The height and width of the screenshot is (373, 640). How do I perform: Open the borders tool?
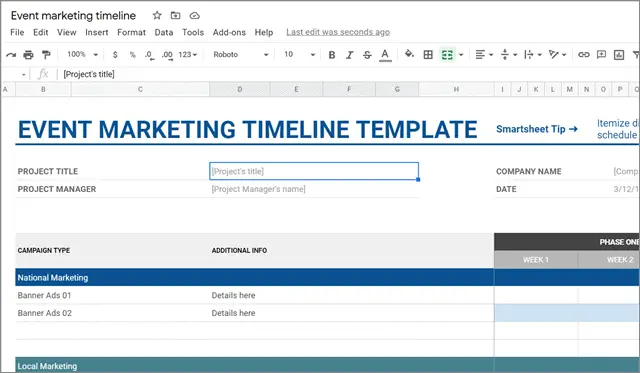click(428, 55)
